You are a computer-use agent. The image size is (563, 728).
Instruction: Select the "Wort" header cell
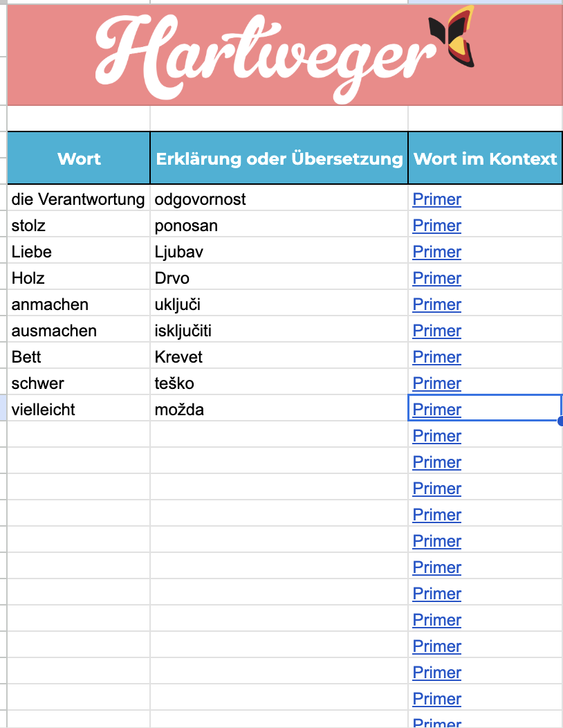[x=79, y=158]
